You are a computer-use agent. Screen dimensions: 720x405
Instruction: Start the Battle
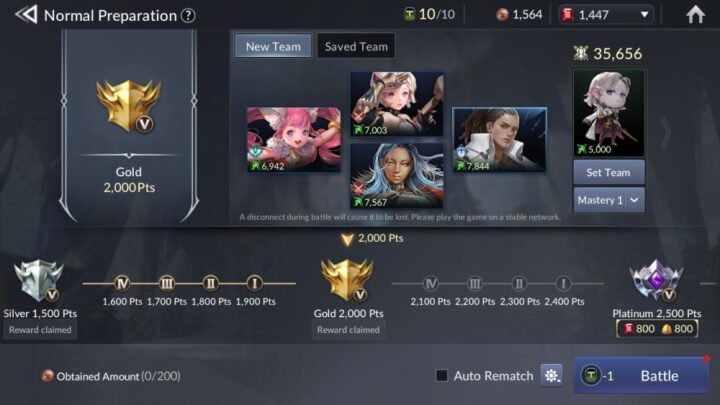[x=641, y=376]
